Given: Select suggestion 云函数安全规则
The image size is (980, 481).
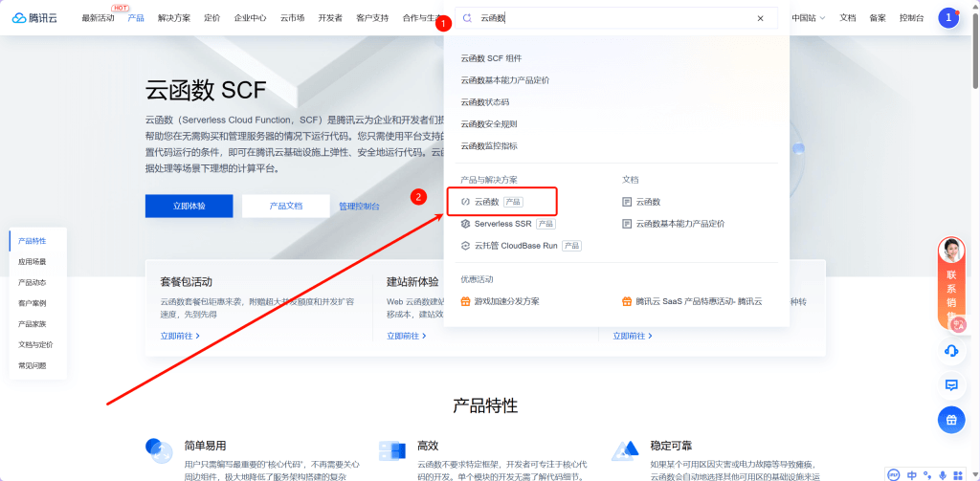Looking at the screenshot, I should tap(489, 123).
